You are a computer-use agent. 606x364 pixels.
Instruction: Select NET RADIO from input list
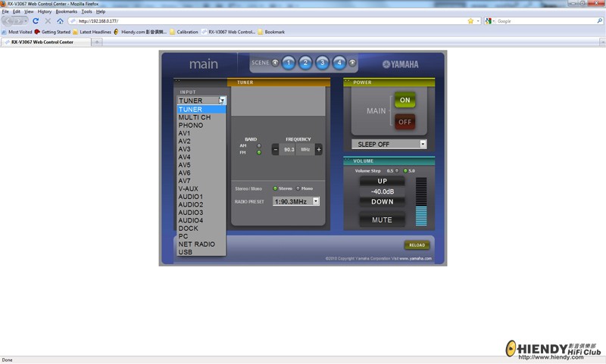pyautogui.click(x=201, y=244)
